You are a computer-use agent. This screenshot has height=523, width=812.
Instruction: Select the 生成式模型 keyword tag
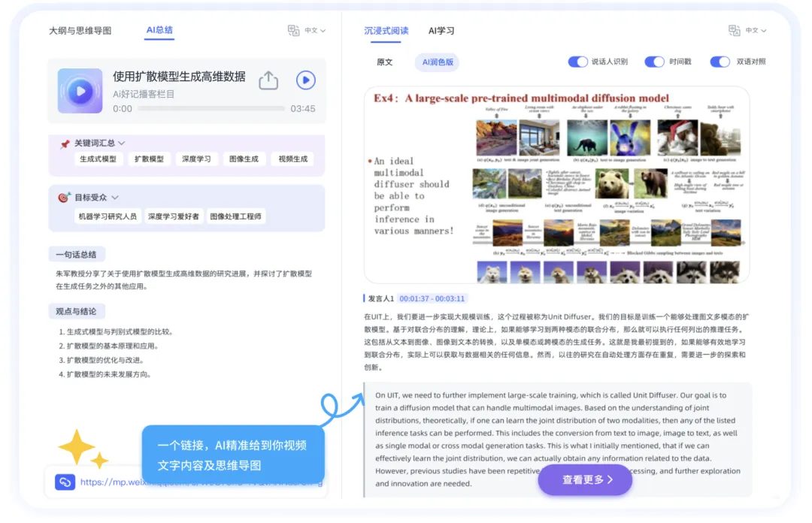point(98,159)
